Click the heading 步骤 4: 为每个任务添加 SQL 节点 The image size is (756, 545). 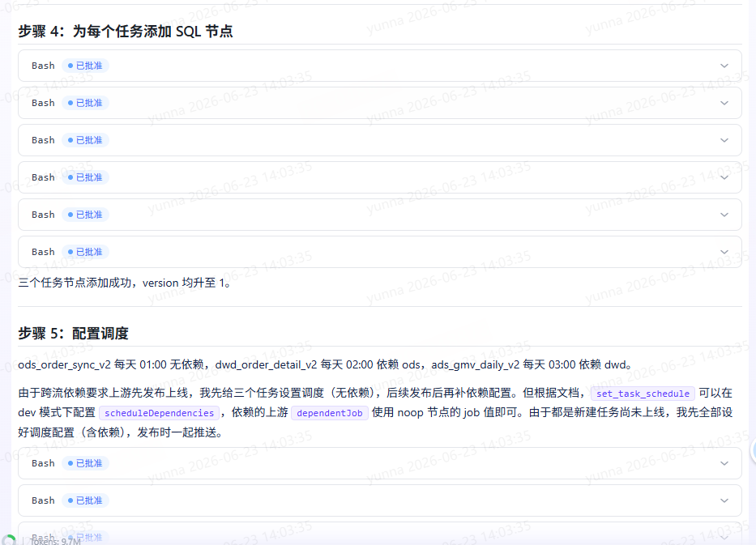(126, 32)
